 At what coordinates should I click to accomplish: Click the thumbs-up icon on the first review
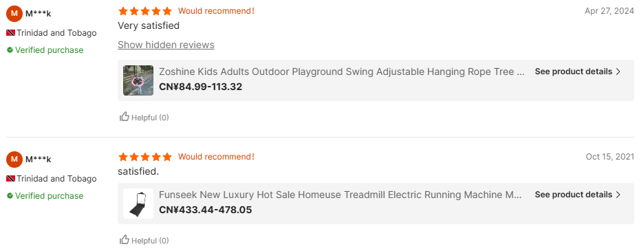(125, 117)
